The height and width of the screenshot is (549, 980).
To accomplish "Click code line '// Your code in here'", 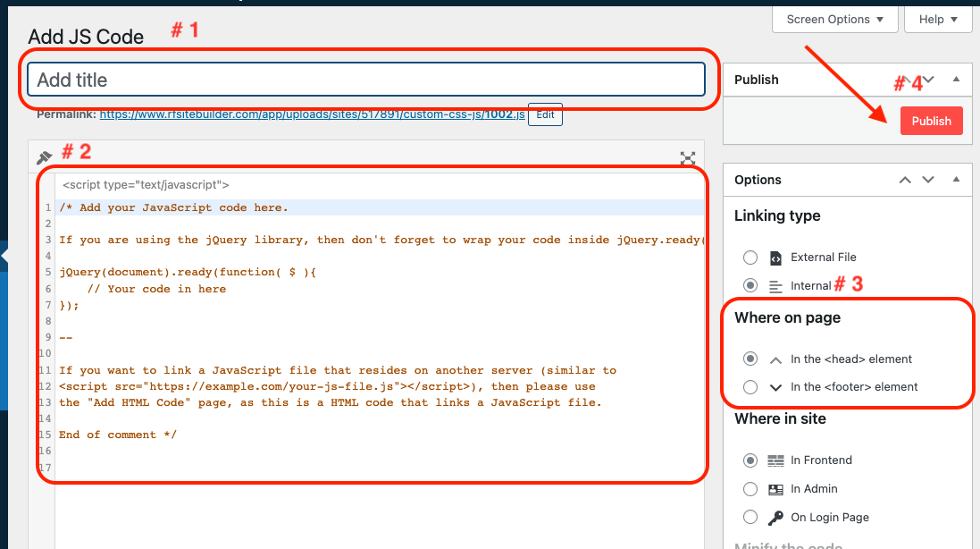I will (x=156, y=289).
